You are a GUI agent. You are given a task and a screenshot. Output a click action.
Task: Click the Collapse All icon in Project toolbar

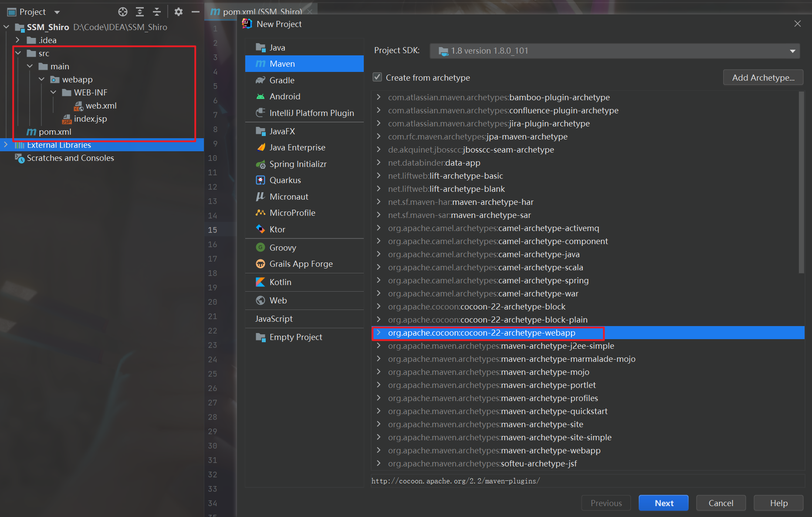[157, 12]
